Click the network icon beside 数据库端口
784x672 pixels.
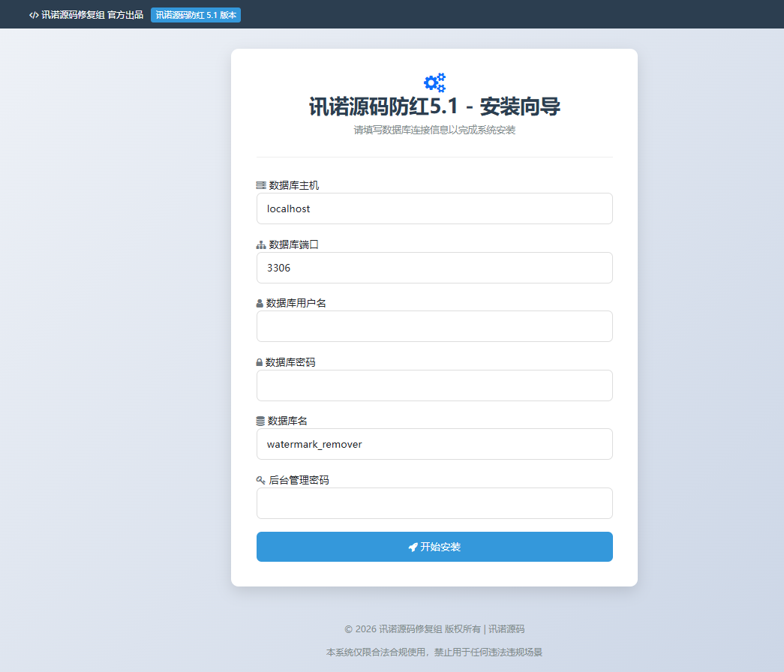click(261, 244)
